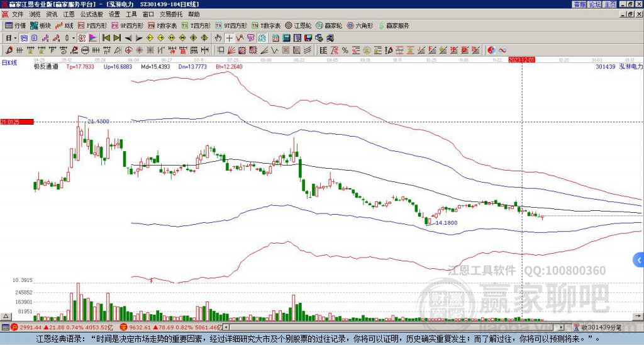Image resolution: width=644 pixels, height=345 pixels.
Task: Open the P四方形 price square tool
Action: (92, 25)
